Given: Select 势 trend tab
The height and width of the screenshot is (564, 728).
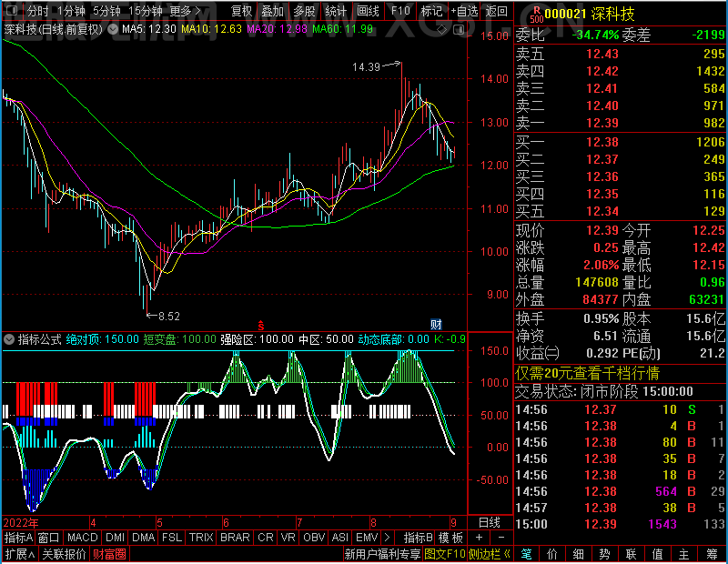Looking at the screenshot, I should 604,554.
